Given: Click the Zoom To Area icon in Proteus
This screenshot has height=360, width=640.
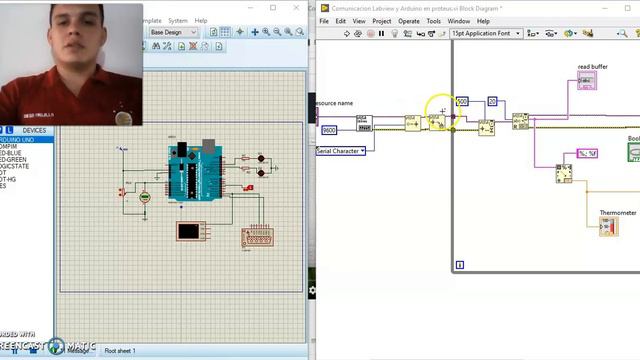Looking at the screenshot, I should coord(300,32).
